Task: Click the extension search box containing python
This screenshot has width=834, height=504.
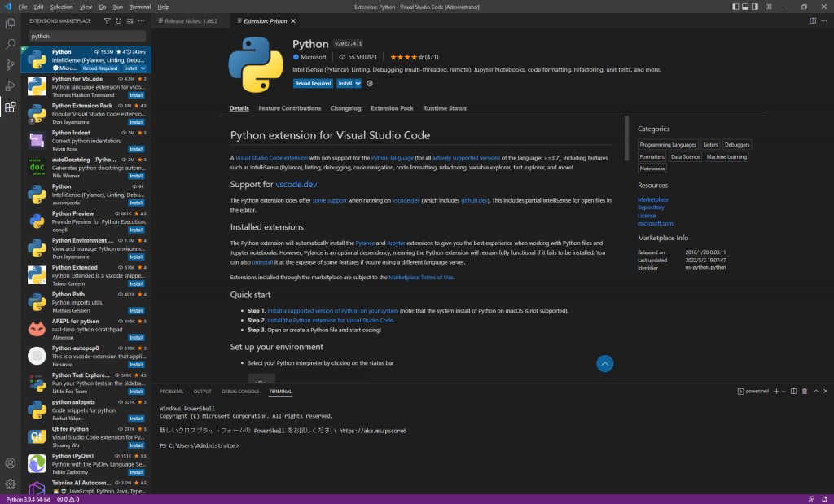Action: [x=87, y=36]
